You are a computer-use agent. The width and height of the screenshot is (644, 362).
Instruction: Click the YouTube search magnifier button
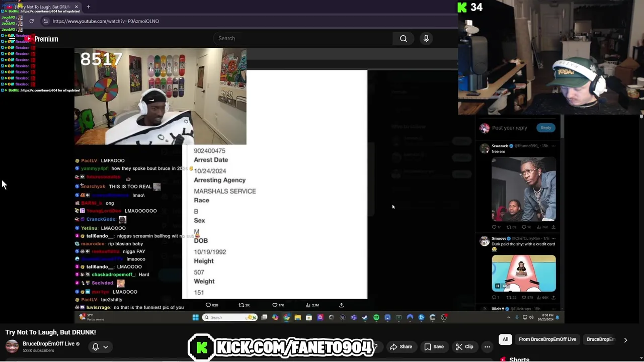[404, 38]
